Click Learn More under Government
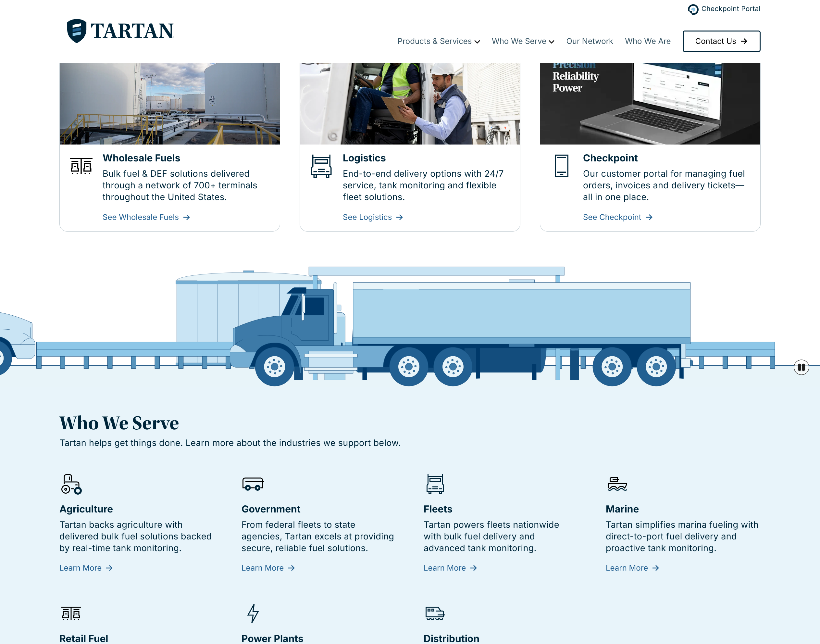This screenshot has width=820, height=644. click(x=268, y=568)
